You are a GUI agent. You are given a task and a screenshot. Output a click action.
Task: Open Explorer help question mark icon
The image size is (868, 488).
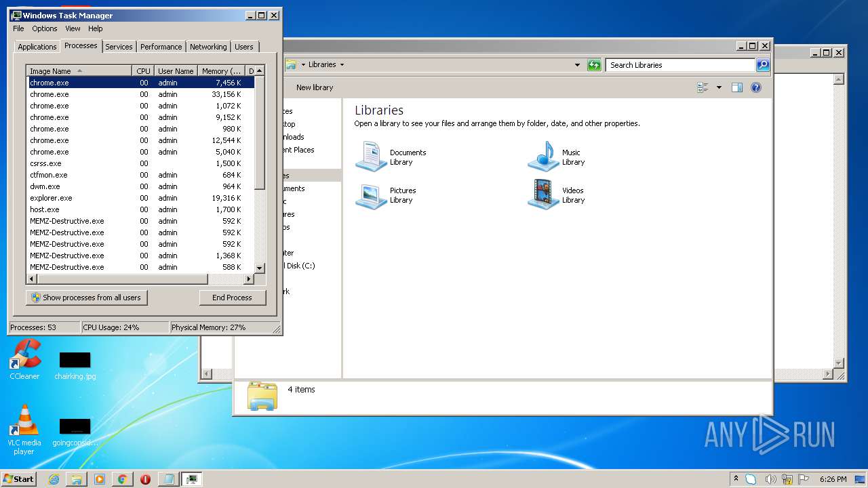756,87
